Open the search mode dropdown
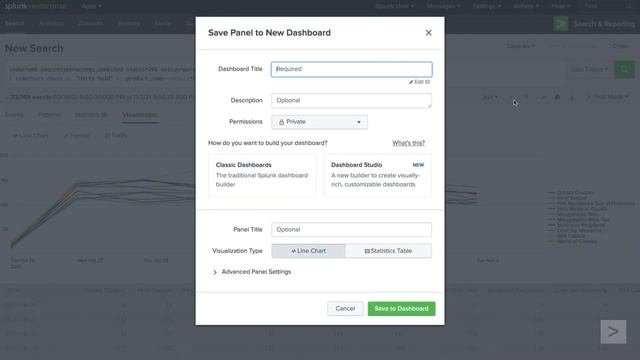 pos(607,97)
